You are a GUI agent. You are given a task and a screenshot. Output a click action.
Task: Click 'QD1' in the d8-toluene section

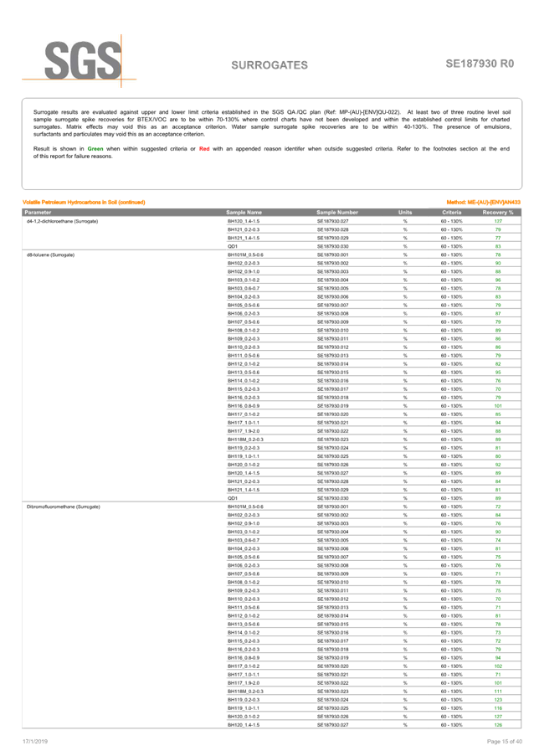233,498
